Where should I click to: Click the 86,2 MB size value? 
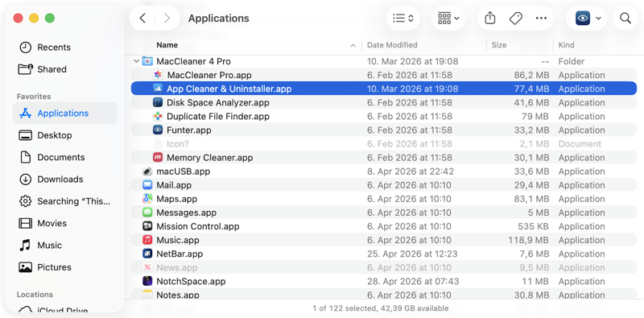[531, 75]
